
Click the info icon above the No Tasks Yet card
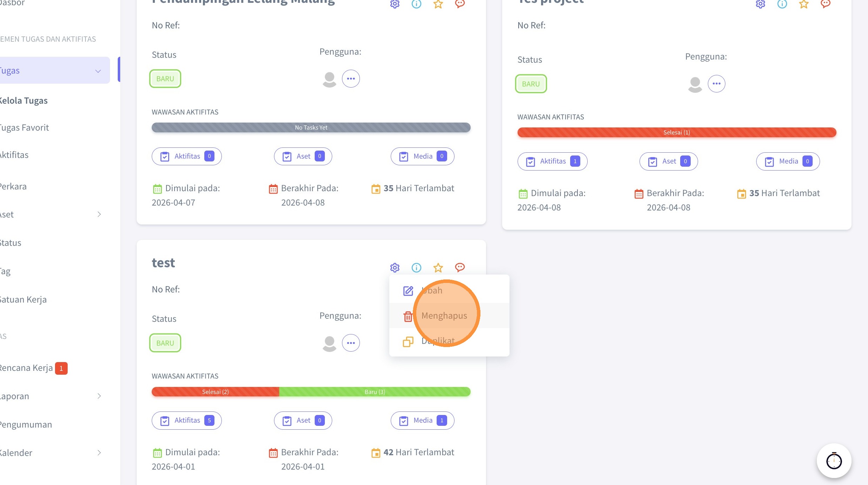(416, 4)
